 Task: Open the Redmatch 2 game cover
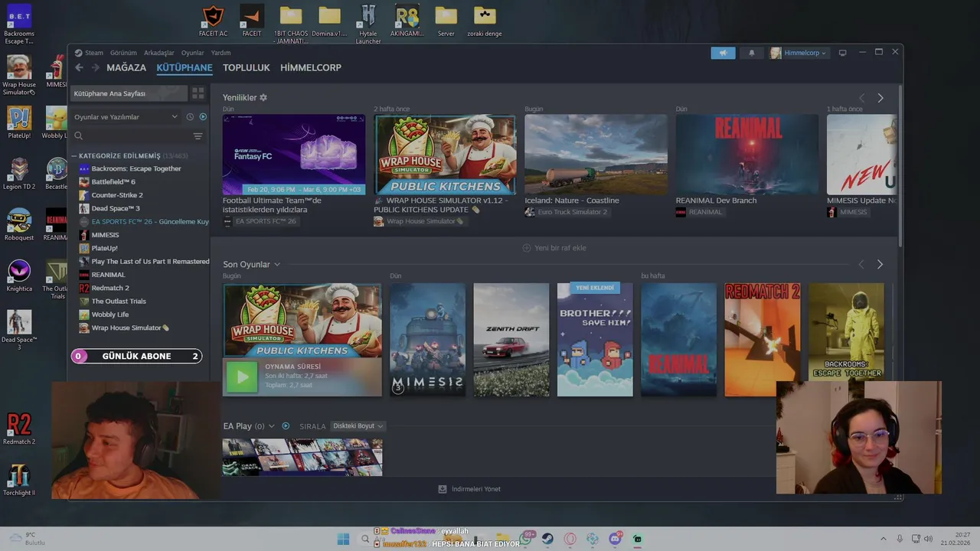point(762,340)
